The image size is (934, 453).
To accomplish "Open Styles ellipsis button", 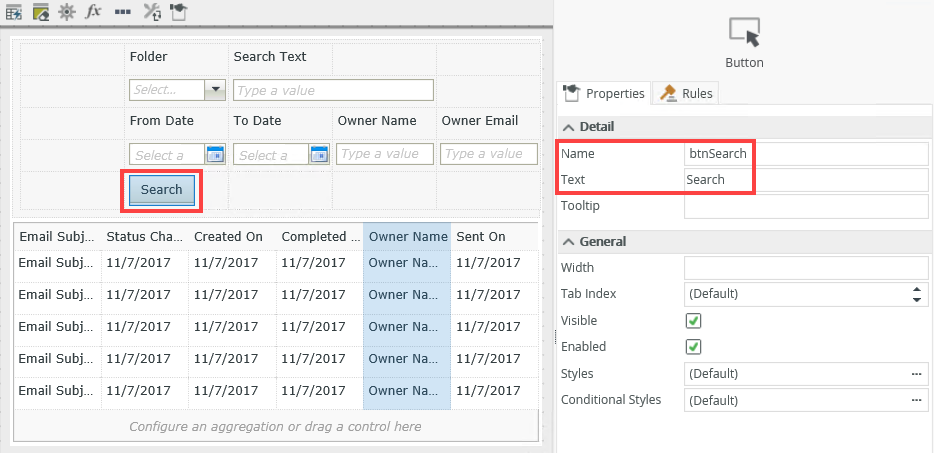I will pyautogui.click(x=915, y=374).
